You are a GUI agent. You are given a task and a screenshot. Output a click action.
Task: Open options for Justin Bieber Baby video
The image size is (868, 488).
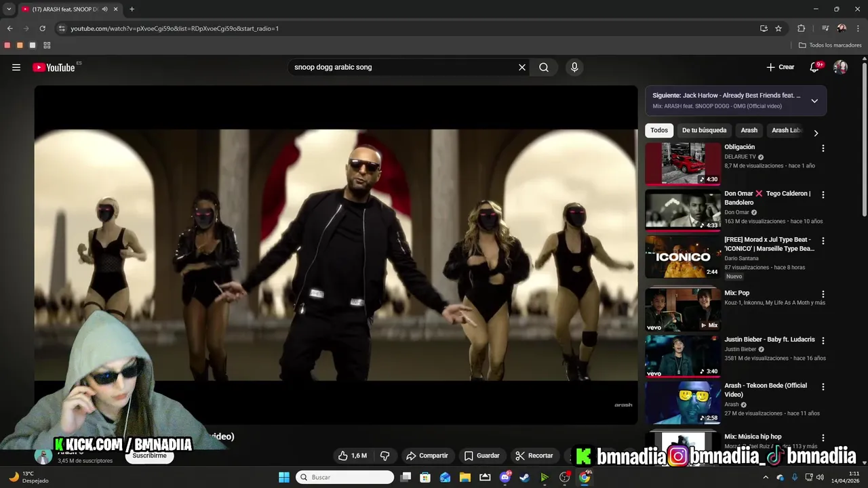tap(823, 340)
